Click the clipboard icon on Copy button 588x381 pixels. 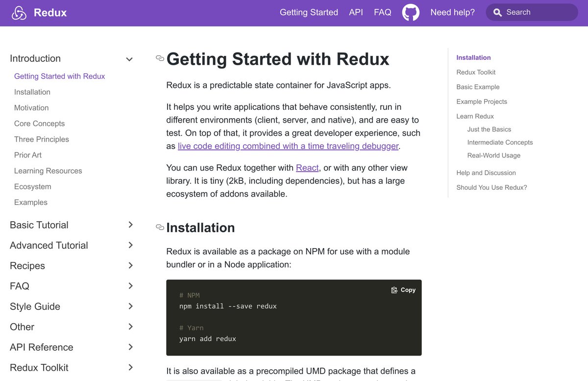pos(394,290)
